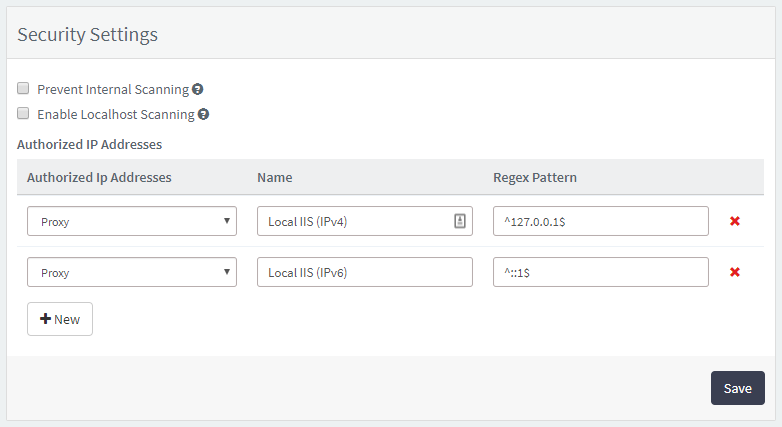Save the security settings
Image resolution: width=782 pixels, height=427 pixels.
[738, 388]
